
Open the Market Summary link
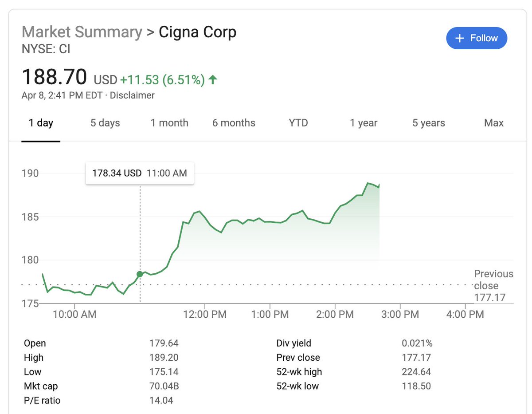pos(82,32)
